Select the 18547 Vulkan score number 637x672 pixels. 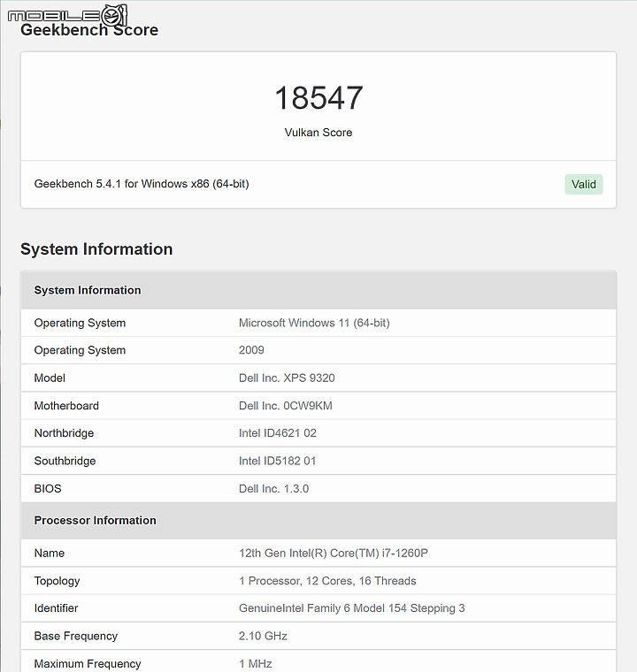point(318,98)
